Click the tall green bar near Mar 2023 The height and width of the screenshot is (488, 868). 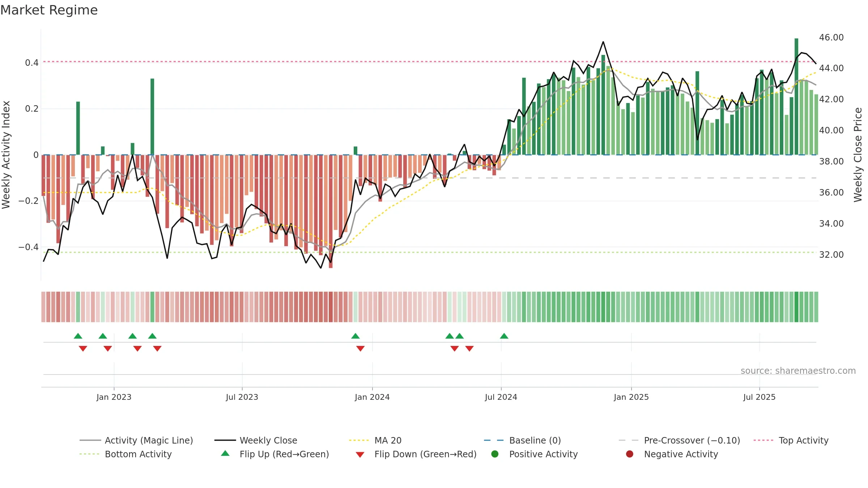coord(152,117)
